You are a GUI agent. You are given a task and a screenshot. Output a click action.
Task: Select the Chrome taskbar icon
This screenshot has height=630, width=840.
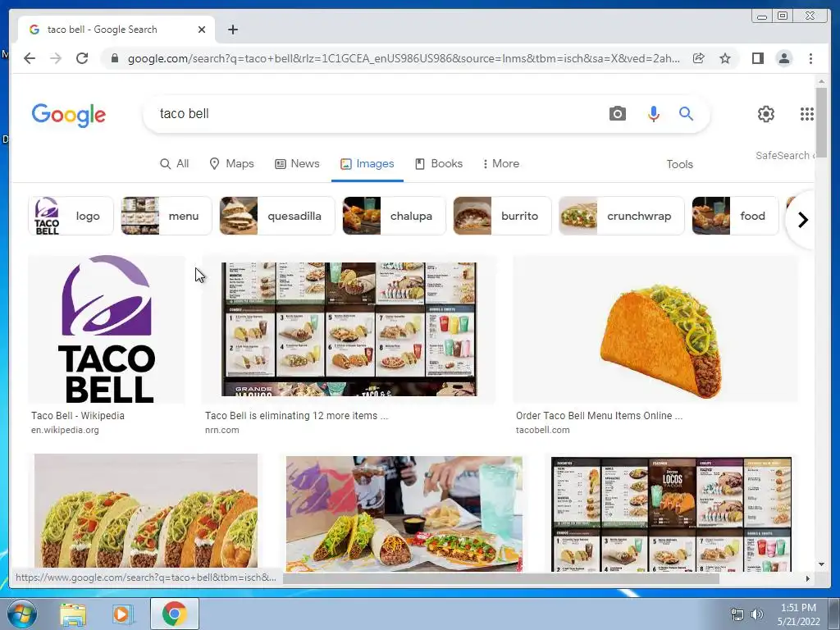pos(174,614)
